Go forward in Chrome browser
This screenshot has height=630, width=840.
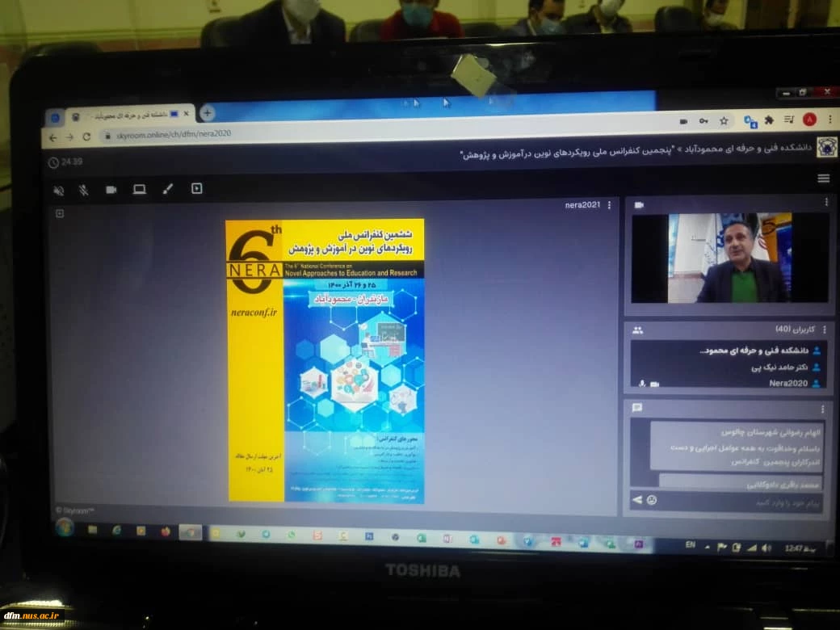tap(69, 137)
